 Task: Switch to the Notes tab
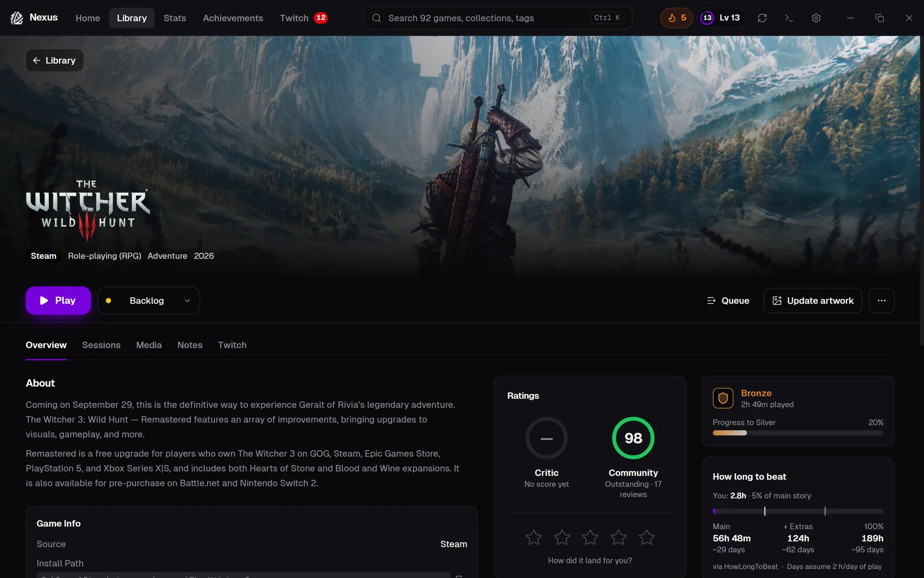tap(190, 345)
